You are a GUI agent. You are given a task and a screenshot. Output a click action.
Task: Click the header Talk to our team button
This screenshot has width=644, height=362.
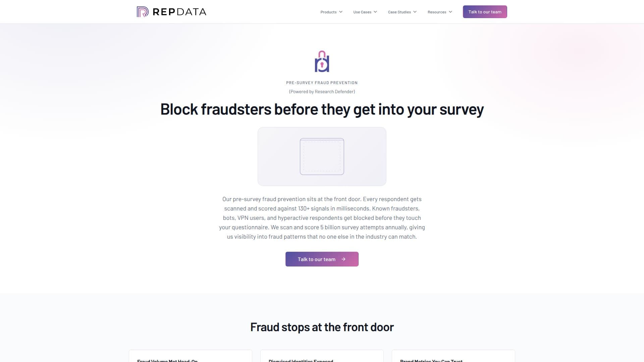point(485,12)
